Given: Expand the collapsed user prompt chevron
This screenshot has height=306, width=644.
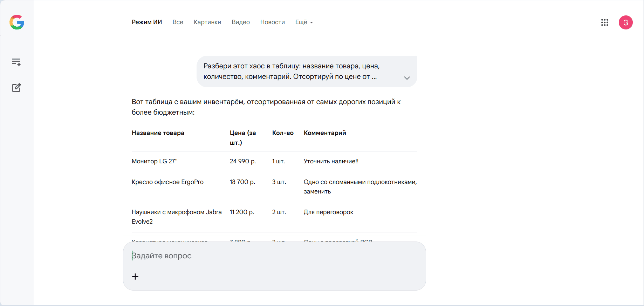Looking at the screenshot, I should pos(407,78).
